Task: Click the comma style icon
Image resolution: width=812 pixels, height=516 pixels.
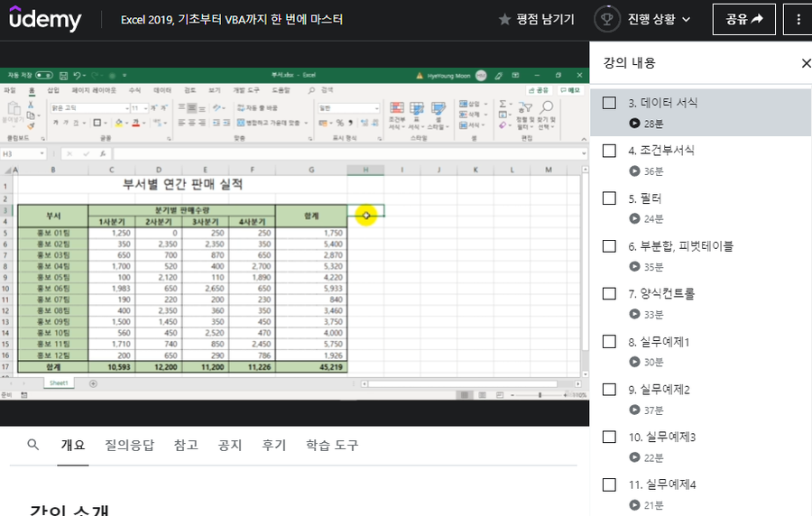Action: 351,123
